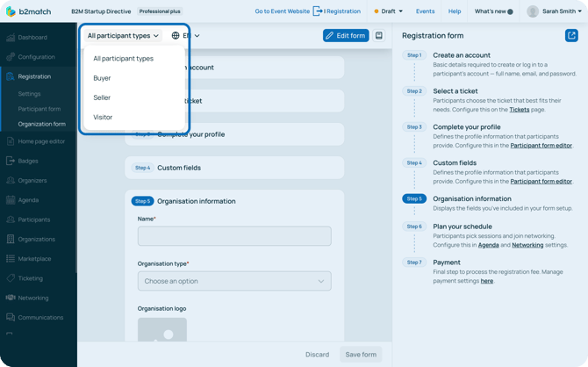The image size is (588, 367).
Task: Open the All participant types dropdown
Action: [123, 36]
